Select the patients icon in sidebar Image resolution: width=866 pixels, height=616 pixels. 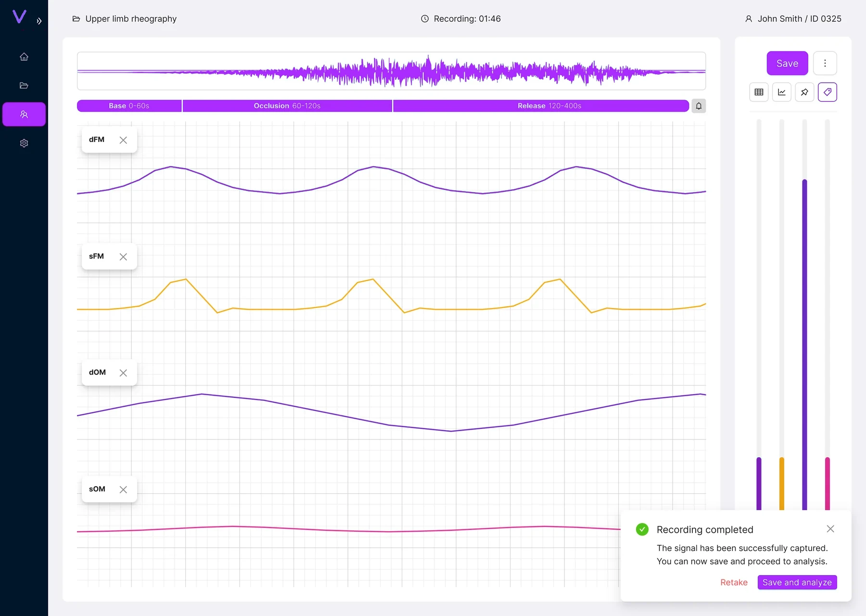pyautogui.click(x=24, y=115)
